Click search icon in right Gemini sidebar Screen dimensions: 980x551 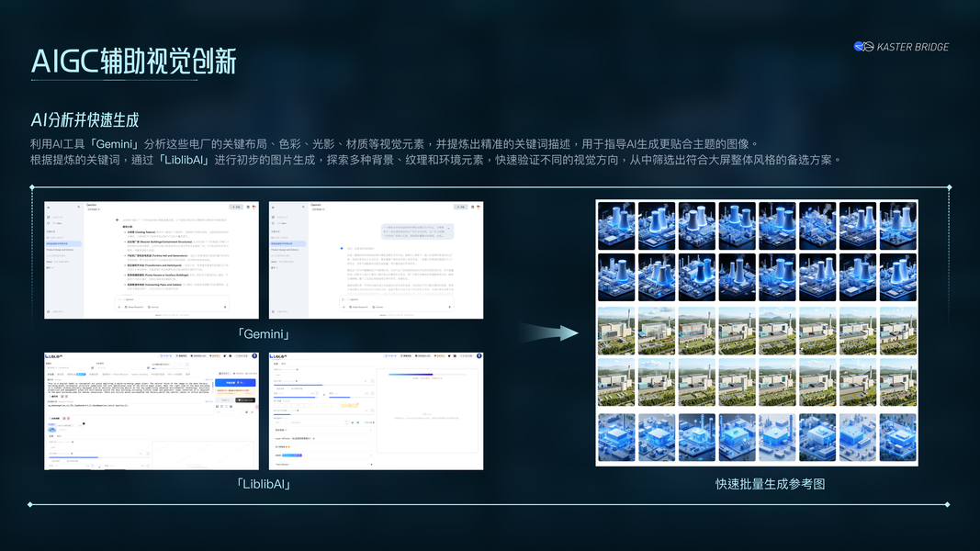[303, 207]
